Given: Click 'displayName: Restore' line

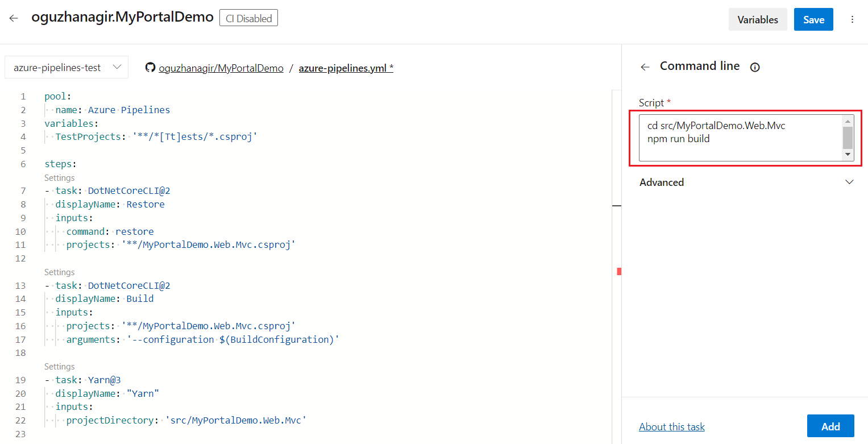Looking at the screenshot, I should pos(110,204).
